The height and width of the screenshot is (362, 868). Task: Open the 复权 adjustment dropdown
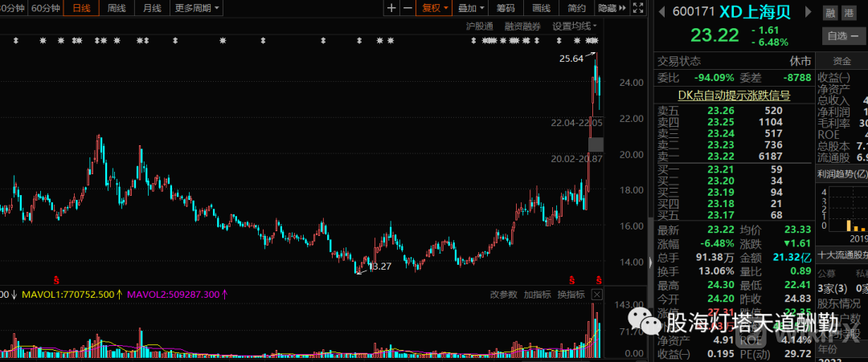[x=435, y=8]
